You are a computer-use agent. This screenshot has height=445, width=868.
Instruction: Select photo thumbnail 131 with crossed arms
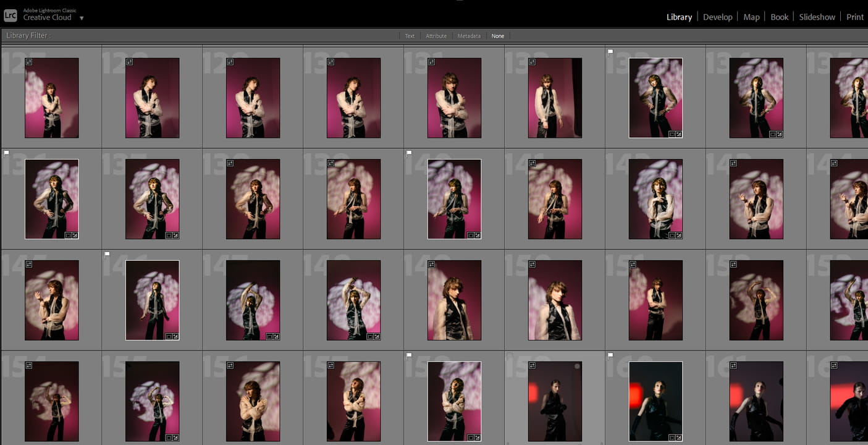pos(454,98)
